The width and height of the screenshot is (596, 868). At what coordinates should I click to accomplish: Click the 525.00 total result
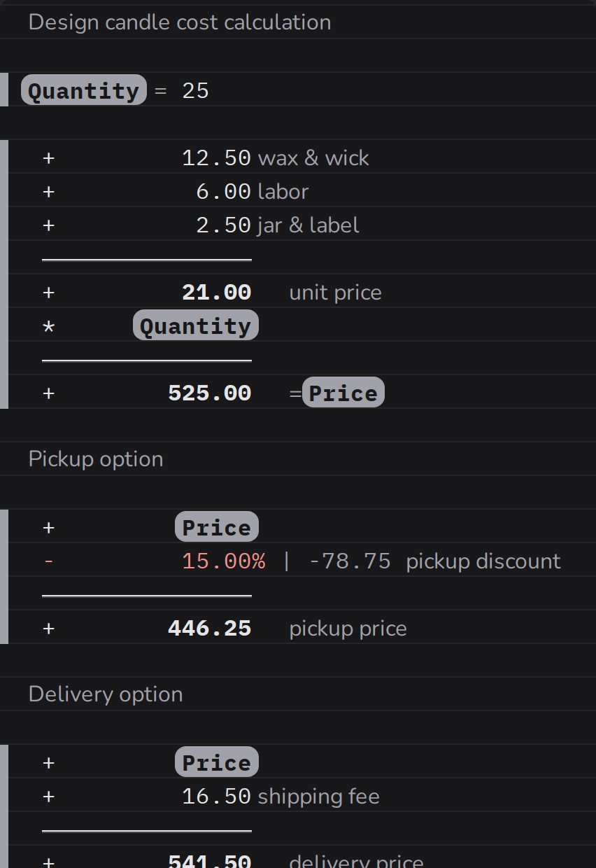pyautogui.click(x=209, y=393)
